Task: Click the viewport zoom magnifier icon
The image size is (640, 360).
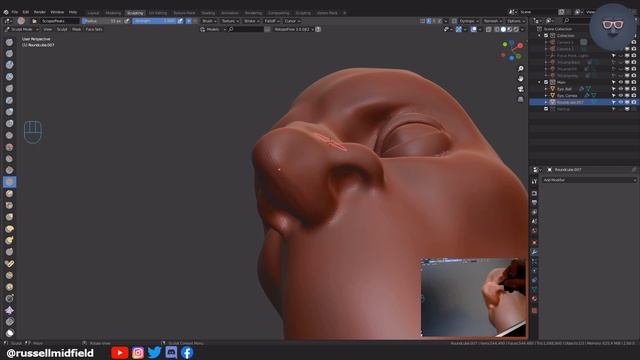Action: pos(520,69)
